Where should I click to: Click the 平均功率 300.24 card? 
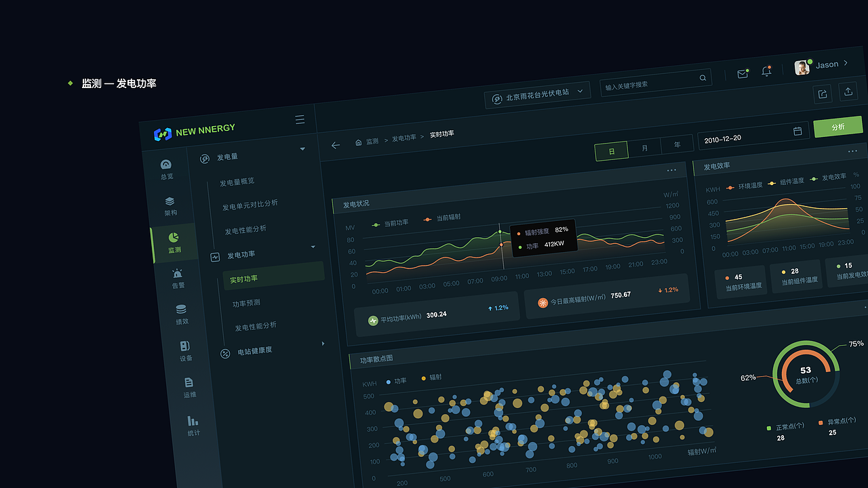click(x=438, y=314)
